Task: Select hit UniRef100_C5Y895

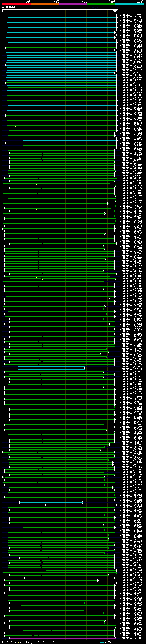Action: [x=131, y=17]
